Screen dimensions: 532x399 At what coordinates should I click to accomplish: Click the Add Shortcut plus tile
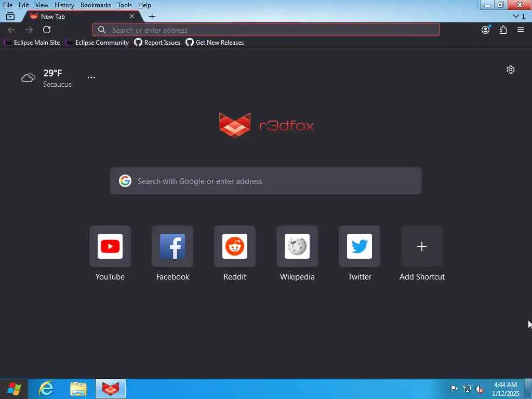pyautogui.click(x=422, y=246)
